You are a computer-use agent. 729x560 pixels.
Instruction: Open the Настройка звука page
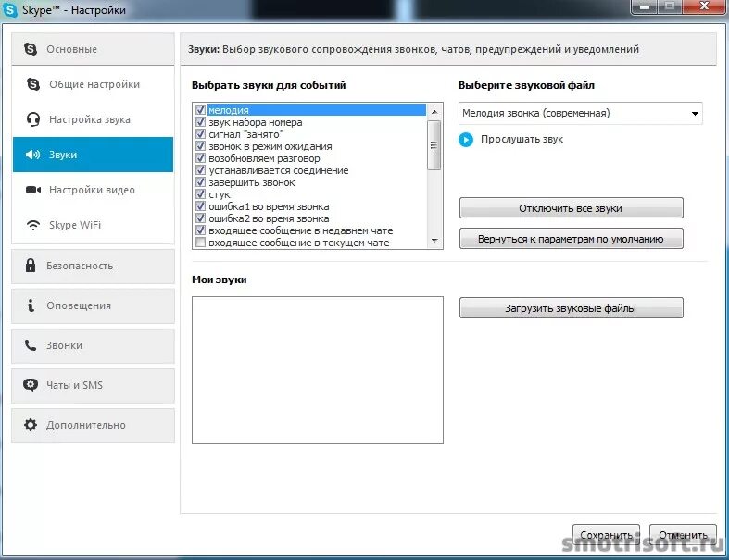point(93,119)
